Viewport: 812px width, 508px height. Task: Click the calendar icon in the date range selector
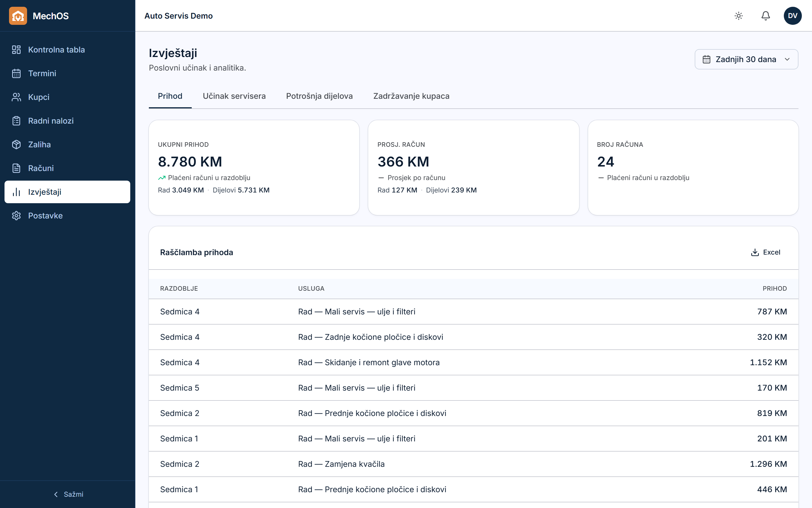(706, 60)
